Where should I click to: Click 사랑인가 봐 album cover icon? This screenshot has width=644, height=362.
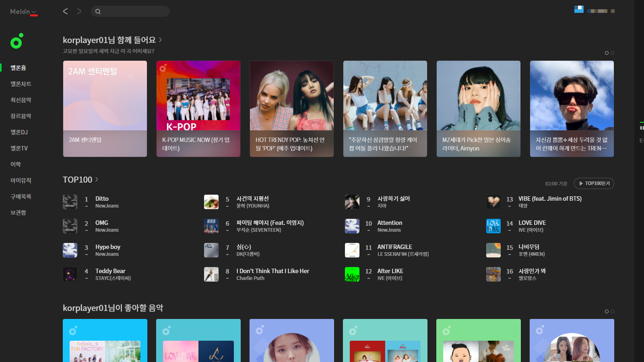pos(493,274)
